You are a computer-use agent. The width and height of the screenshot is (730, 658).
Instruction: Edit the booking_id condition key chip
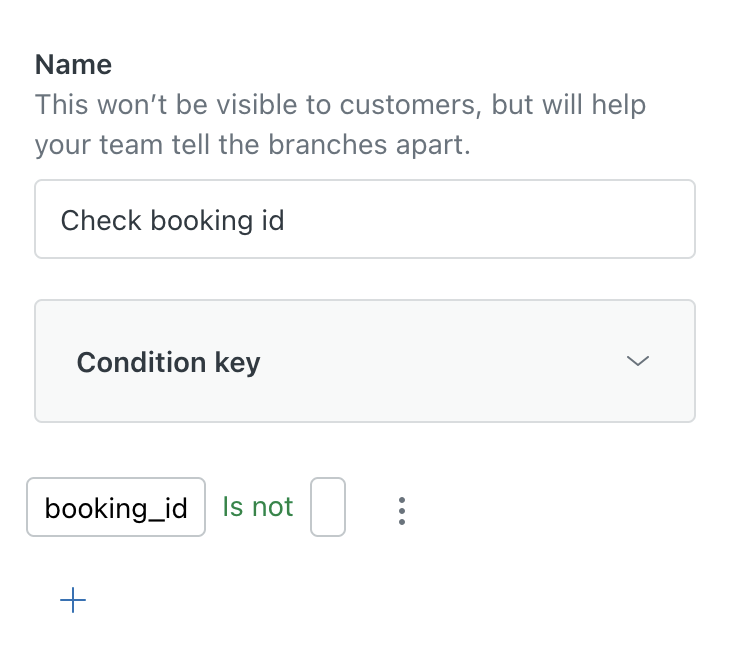(116, 508)
